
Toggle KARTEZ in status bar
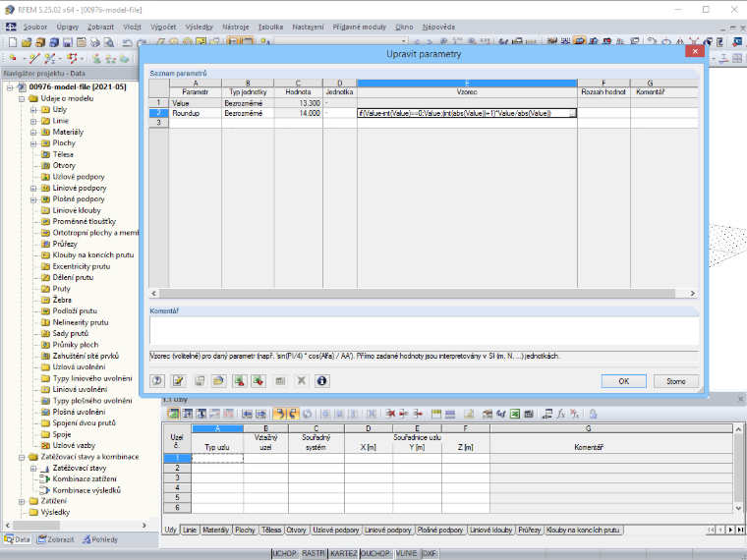(x=343, y=553)
